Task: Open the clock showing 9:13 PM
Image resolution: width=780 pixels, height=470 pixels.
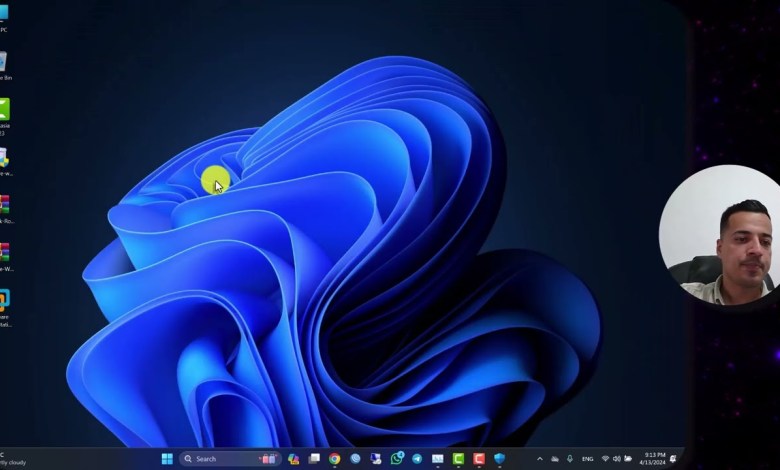Action: pyautogui.click(x=652, y=459)
